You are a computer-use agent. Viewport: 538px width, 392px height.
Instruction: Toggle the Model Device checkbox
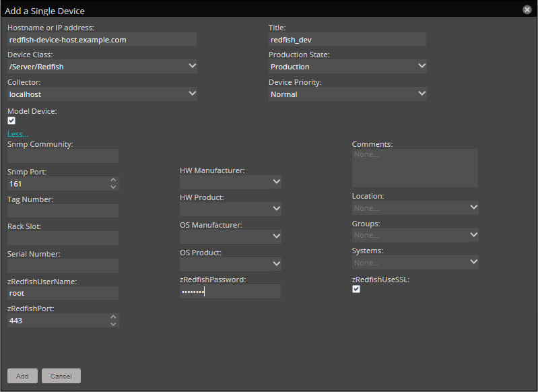click(11, 121)
